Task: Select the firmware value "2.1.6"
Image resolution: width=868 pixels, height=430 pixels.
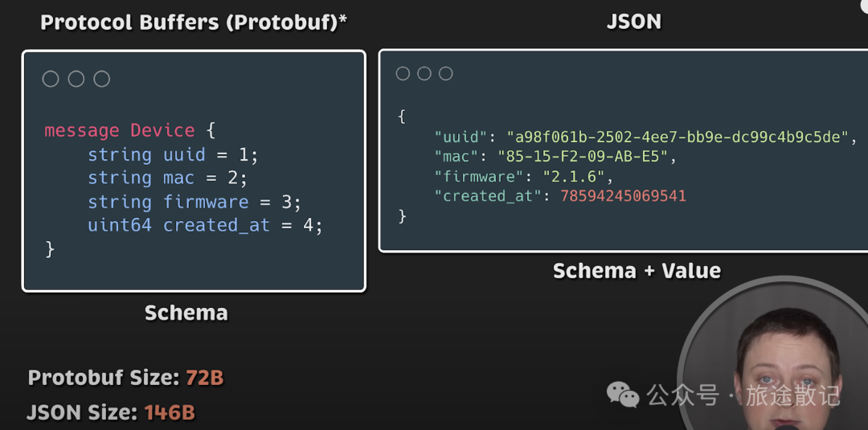Action: coord(574,177)
